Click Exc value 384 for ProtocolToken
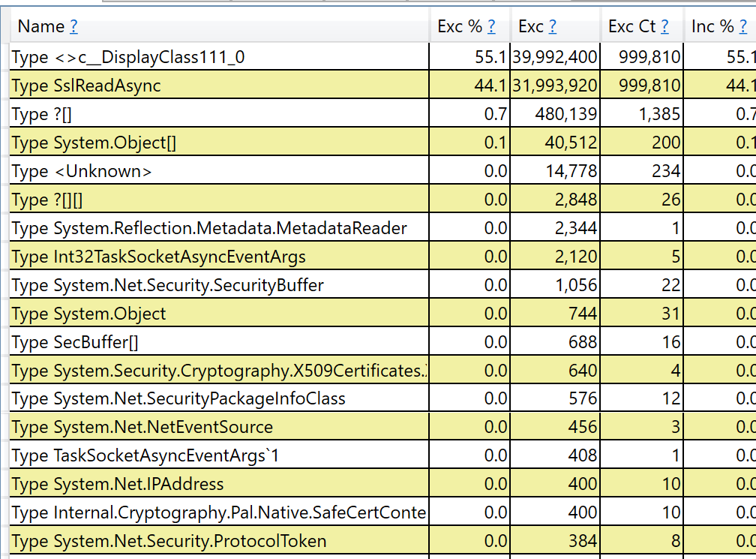The image size is (756, 559). [x=583, y=541]
